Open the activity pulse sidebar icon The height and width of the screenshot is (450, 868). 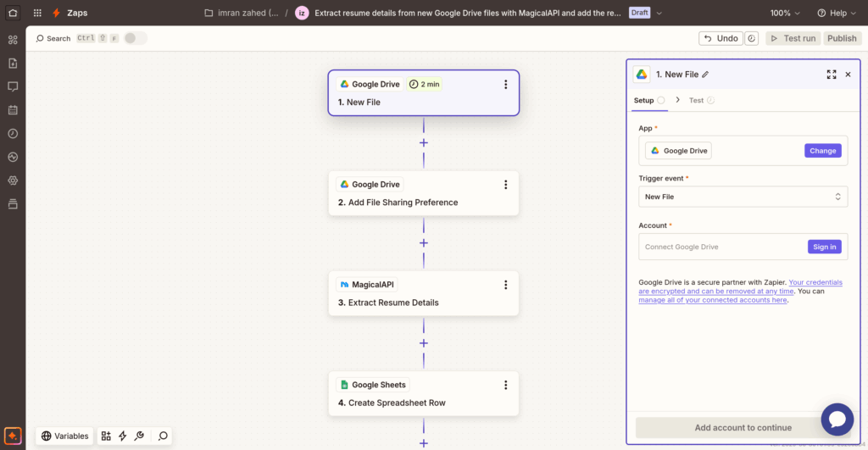[x=13, y=157]
